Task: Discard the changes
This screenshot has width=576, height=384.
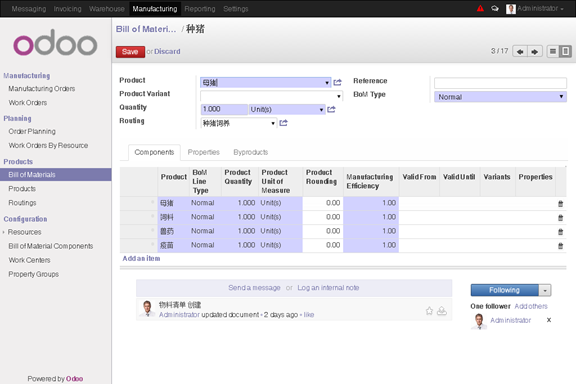Action: tap(167, 51)
